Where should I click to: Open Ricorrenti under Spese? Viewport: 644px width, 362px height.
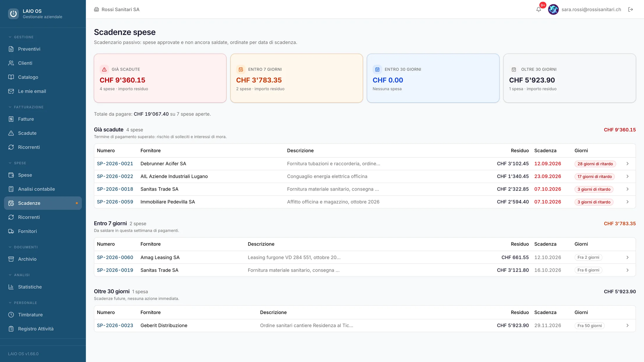[43, 217]
